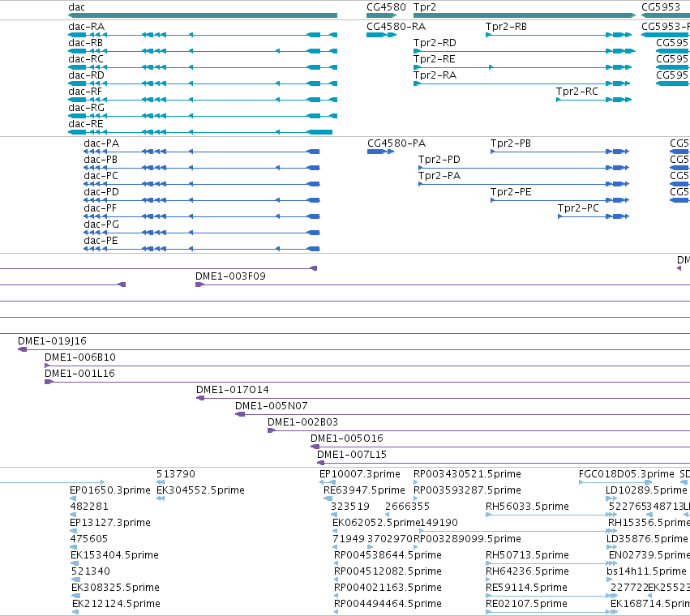Screen dimensions: 690x616
Task: Select EST EP13127.3prime
Action: [x=110, y=523]
